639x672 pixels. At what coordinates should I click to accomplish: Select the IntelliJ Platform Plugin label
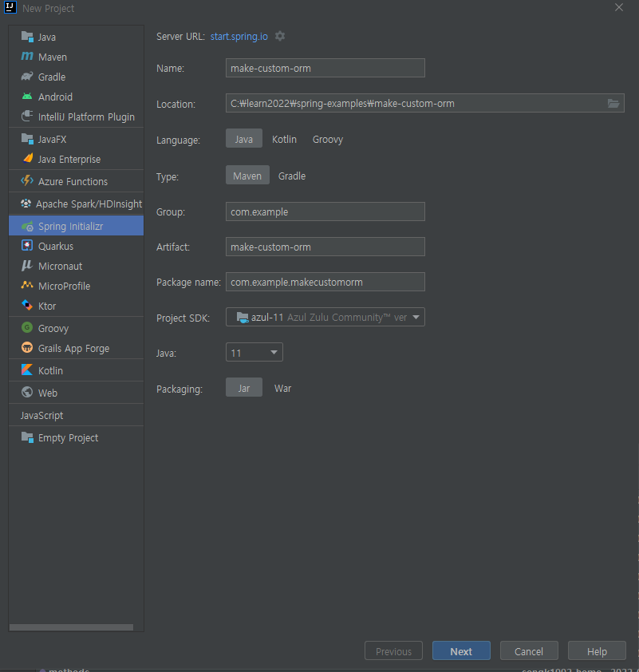pyautogui.click(x=86, y=117)
